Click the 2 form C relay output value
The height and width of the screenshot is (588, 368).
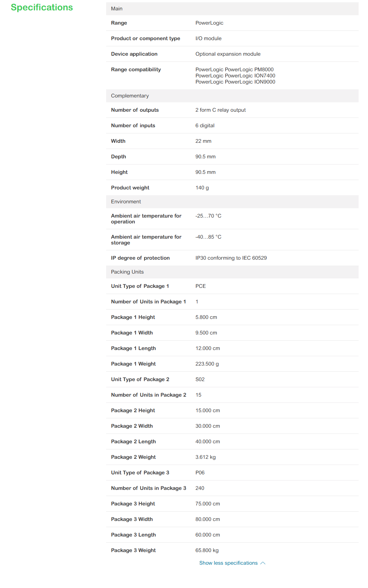coord(220,110)
